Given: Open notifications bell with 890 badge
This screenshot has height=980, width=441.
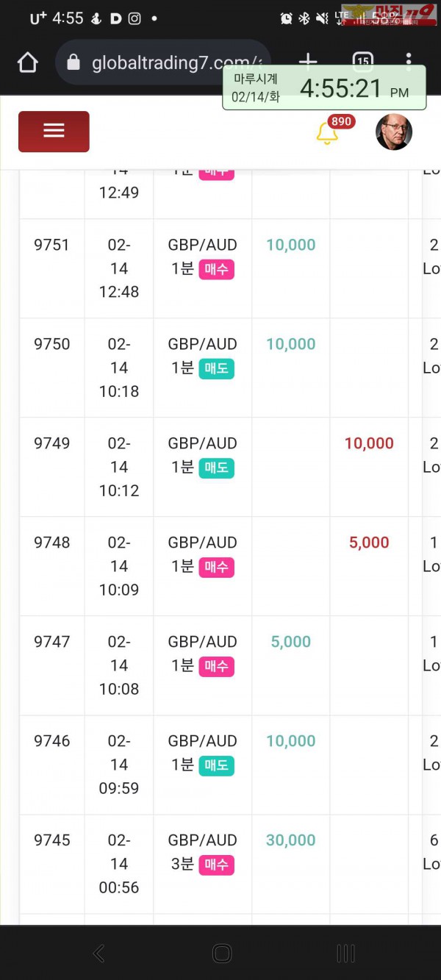Looking at the screenshot, I should tap(327, 133).
